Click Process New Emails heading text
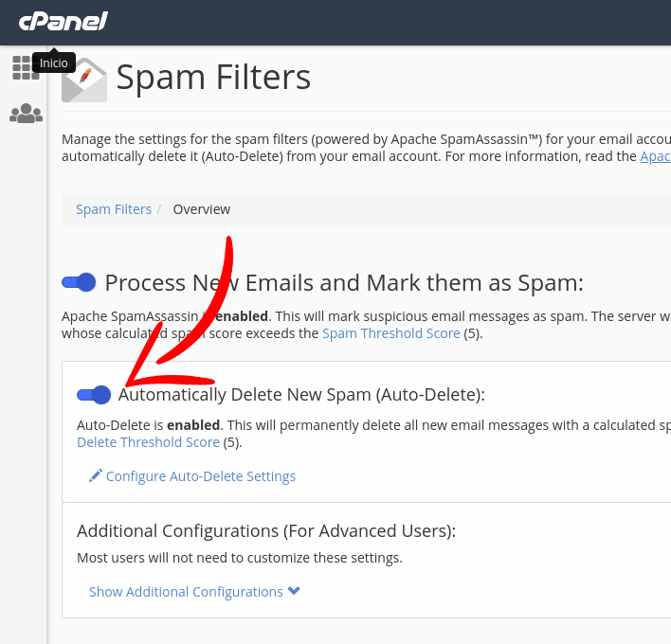Image resolution: width=671 pixels, height=644 pixels. 344,282
